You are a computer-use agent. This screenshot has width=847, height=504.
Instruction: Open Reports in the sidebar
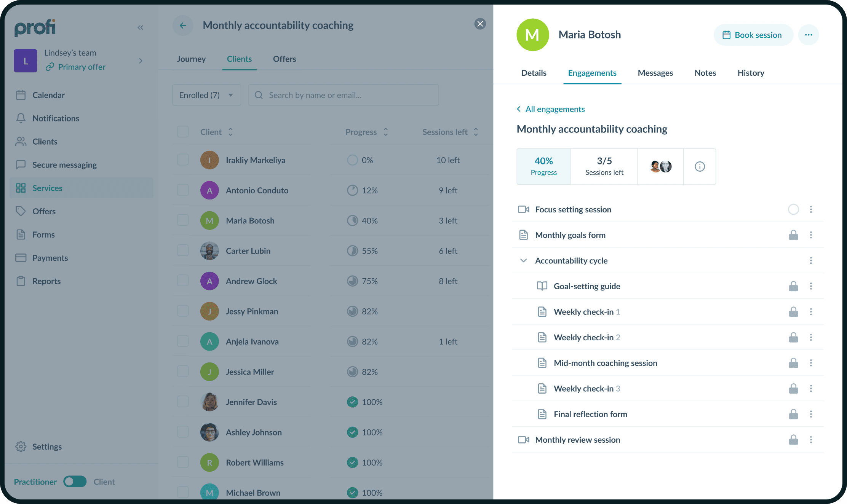[x=46, y=281]
